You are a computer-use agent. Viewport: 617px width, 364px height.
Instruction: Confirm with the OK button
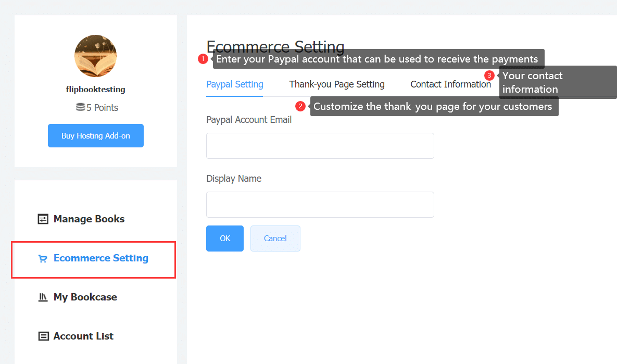[225, 239]
